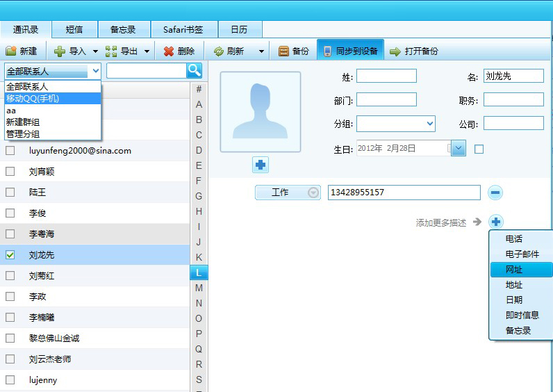553x392 pixels.
Task: Click the 删除 delete red X icon
Action: click(x=169, y=51)
